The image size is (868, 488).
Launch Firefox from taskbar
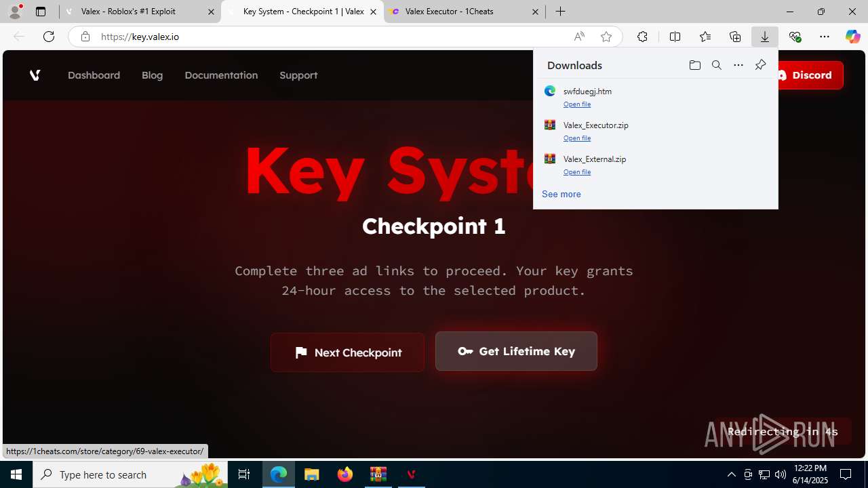(345, 474)
